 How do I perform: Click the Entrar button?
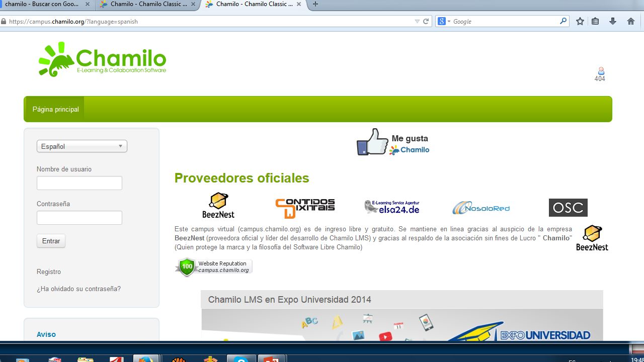pyautogui.click(x=51, y=241)
